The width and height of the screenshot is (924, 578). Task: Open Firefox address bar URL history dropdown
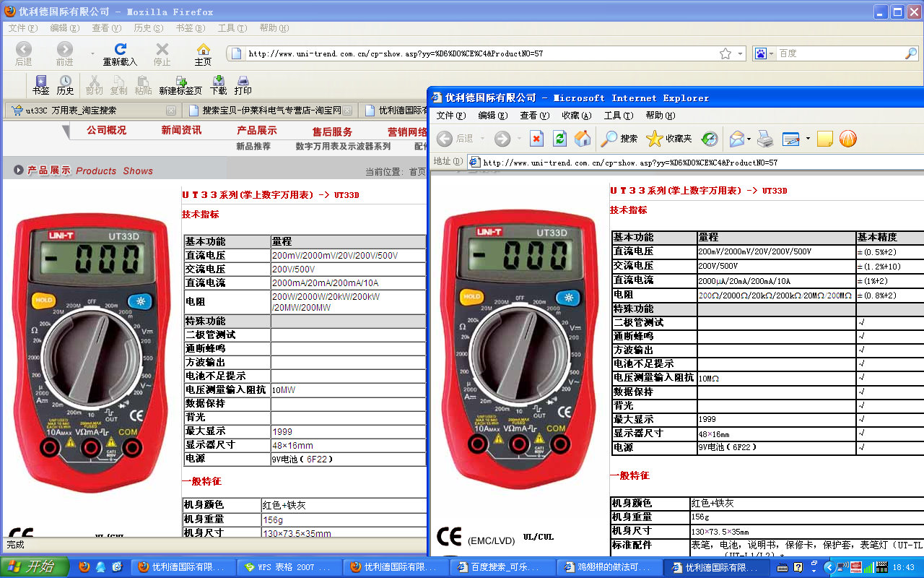741,53
